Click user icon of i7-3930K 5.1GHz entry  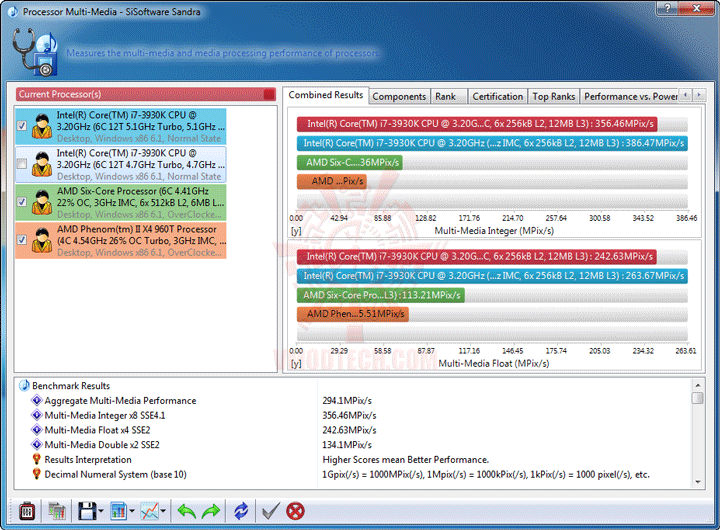[42, 126]
